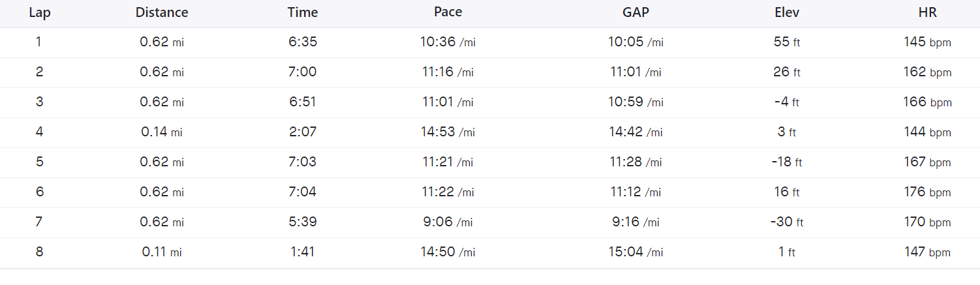Click the -30 ft elevation cell
Viewport: 980px width, 285px height.
click(x=787, y=222)
